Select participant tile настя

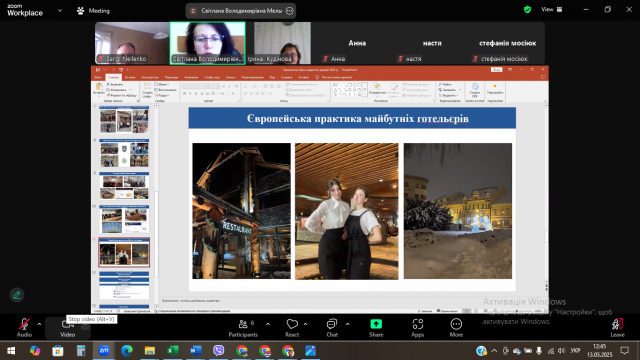432,43
